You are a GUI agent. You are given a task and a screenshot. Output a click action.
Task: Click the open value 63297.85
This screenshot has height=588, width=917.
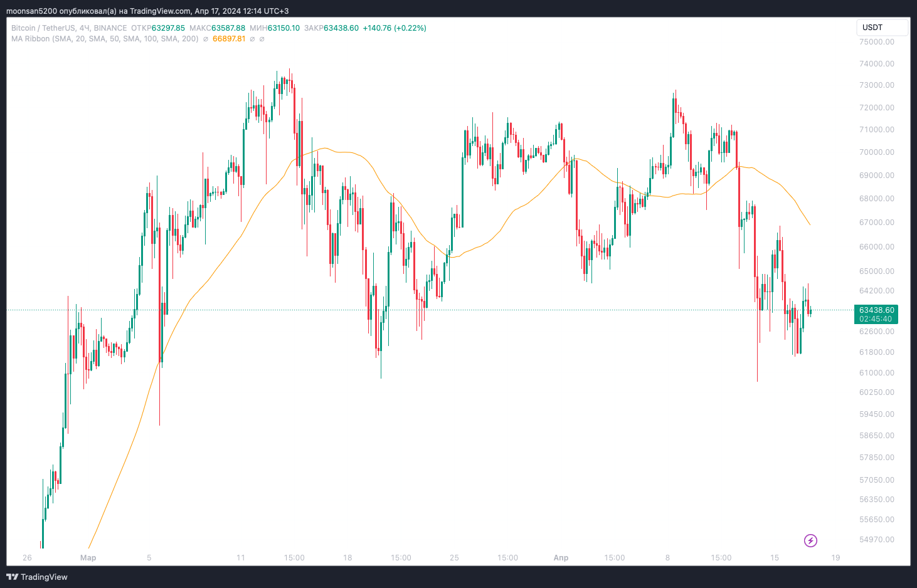coord(168,28)
